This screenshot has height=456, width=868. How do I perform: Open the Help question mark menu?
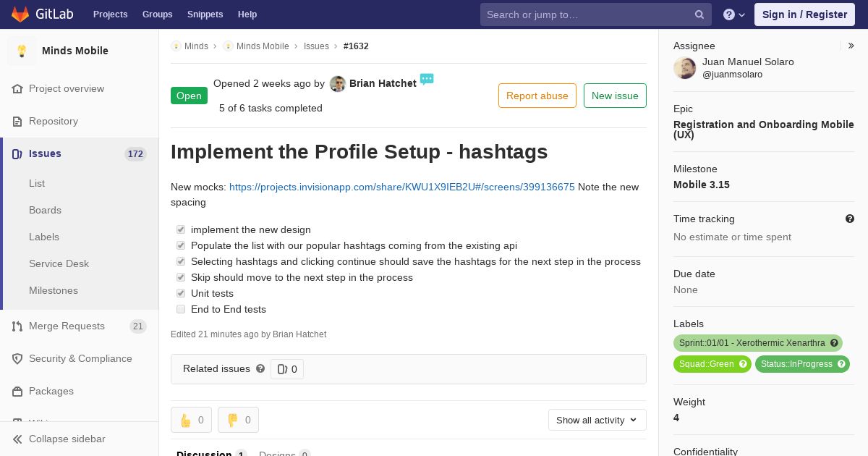click(734, 14)
